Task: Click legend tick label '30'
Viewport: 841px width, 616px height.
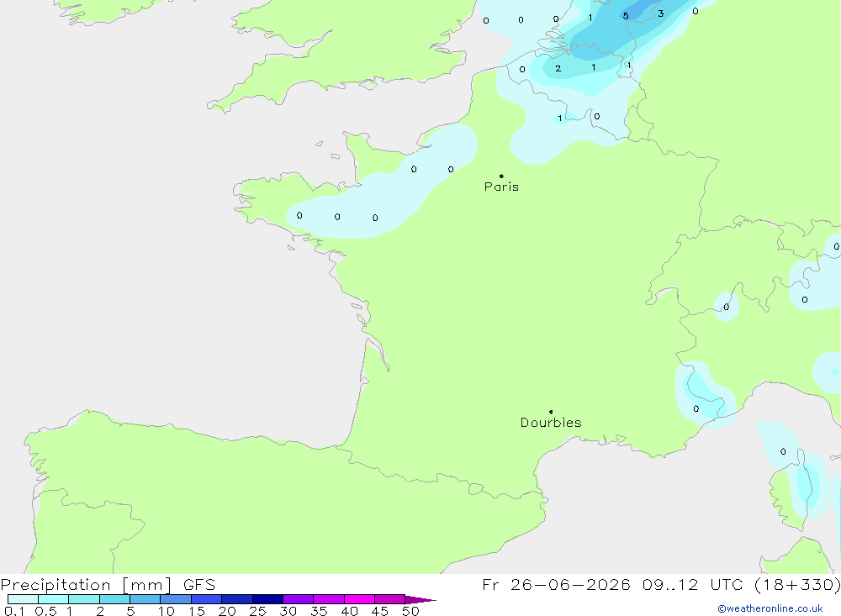Action: [288, 611]
